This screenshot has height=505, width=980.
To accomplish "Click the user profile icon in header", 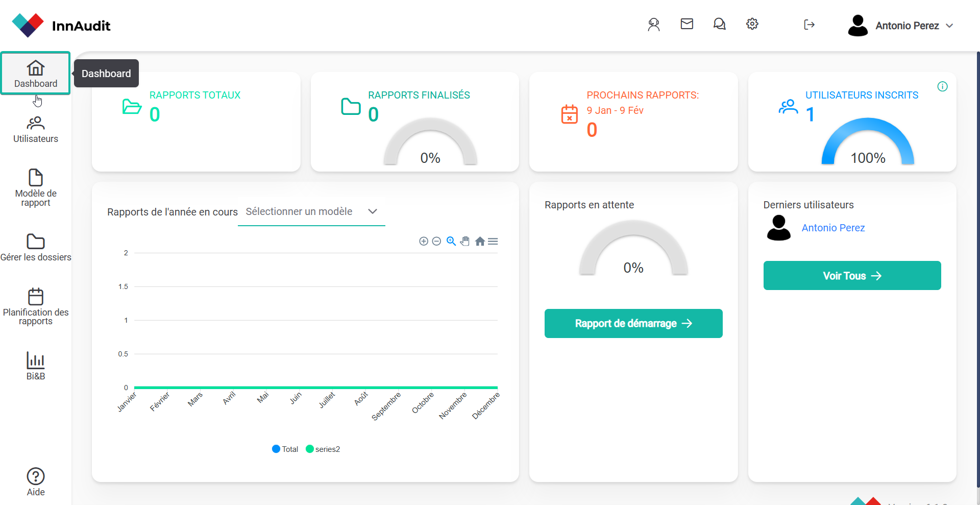I will tap(653, 25).
